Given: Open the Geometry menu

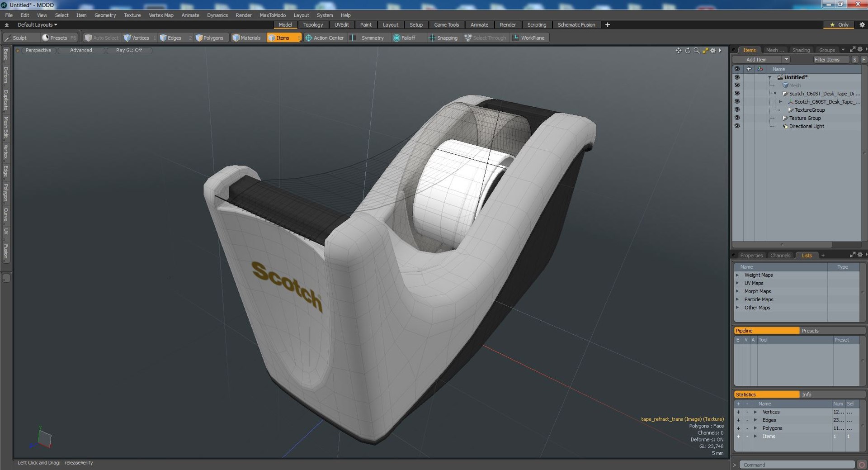Looking at the screenshot, I should pyautogui.click(x=105, y=15).
